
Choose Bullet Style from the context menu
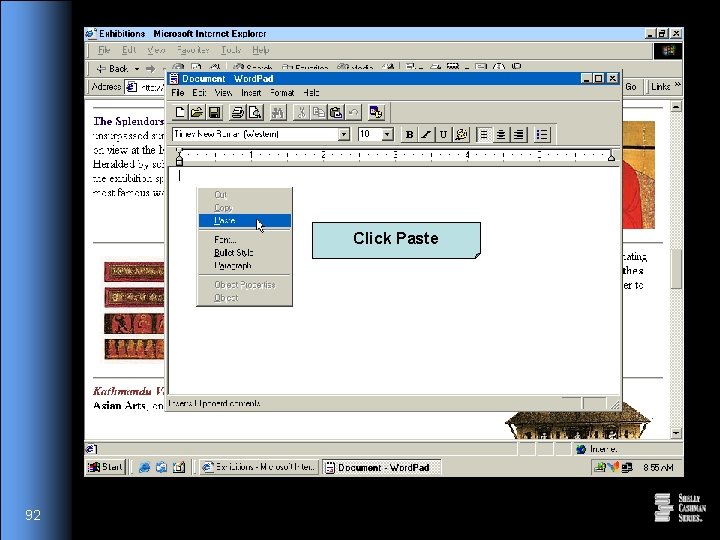tap(245, 253)
